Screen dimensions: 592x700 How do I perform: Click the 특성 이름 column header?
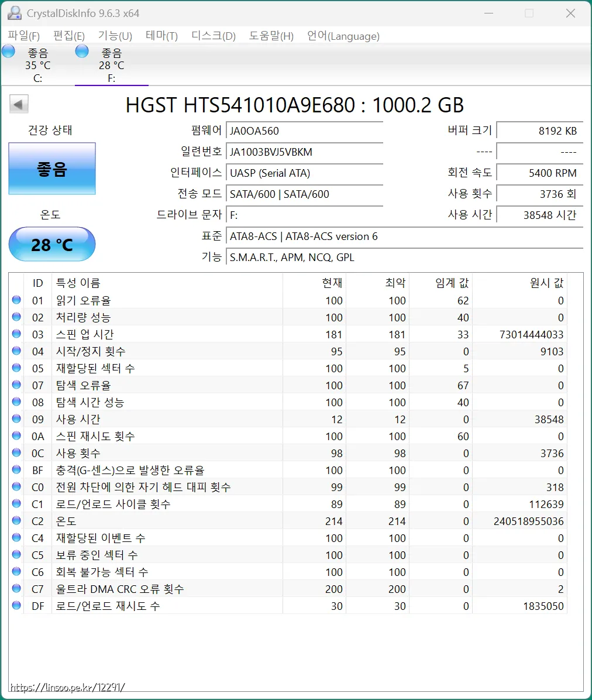(x=167, y=283)
